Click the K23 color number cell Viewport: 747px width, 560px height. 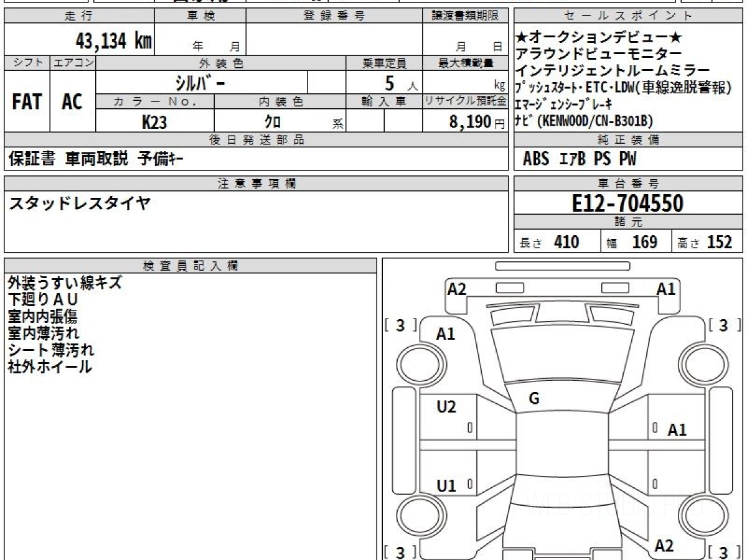pyautogui.click(x=154, y=122)
